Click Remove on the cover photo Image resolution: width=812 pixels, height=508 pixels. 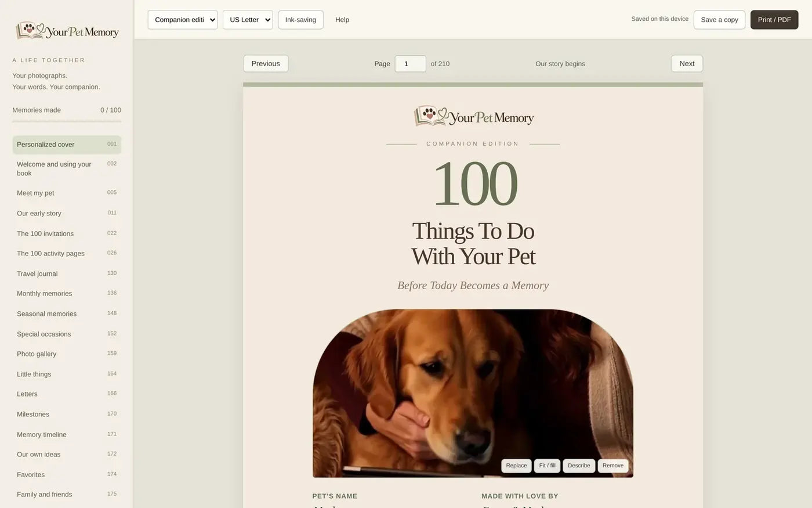[613, 466]
